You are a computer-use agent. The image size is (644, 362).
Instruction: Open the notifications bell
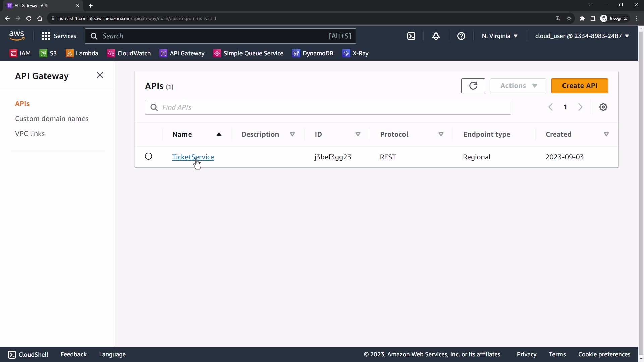(x=436, y=36)
